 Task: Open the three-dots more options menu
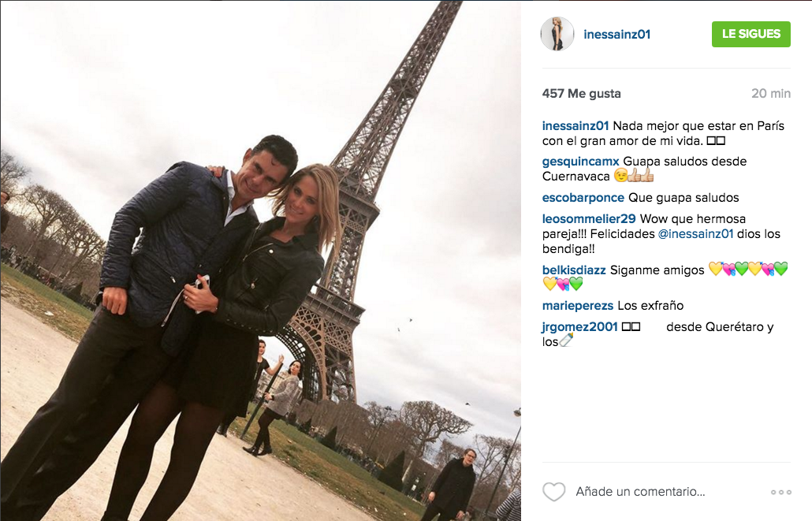click(x=781, y=492)
